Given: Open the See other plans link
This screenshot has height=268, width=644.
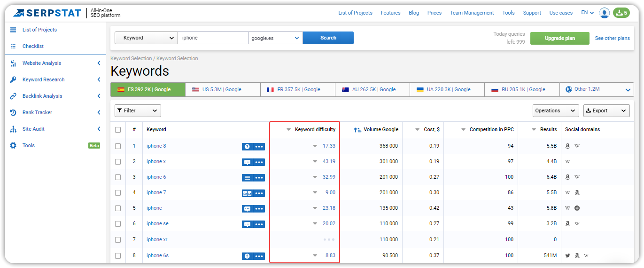Looking at the screenshot, I should point(613,38).
